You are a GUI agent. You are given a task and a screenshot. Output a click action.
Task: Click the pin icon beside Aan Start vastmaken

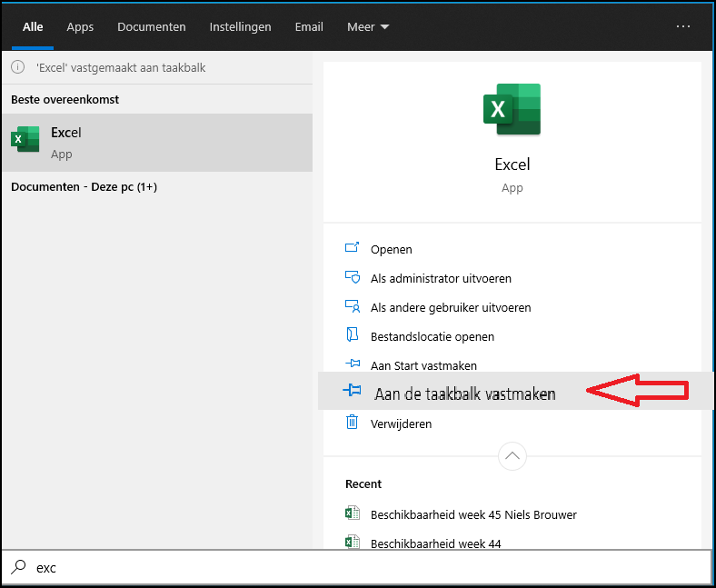tap(353, 364)
